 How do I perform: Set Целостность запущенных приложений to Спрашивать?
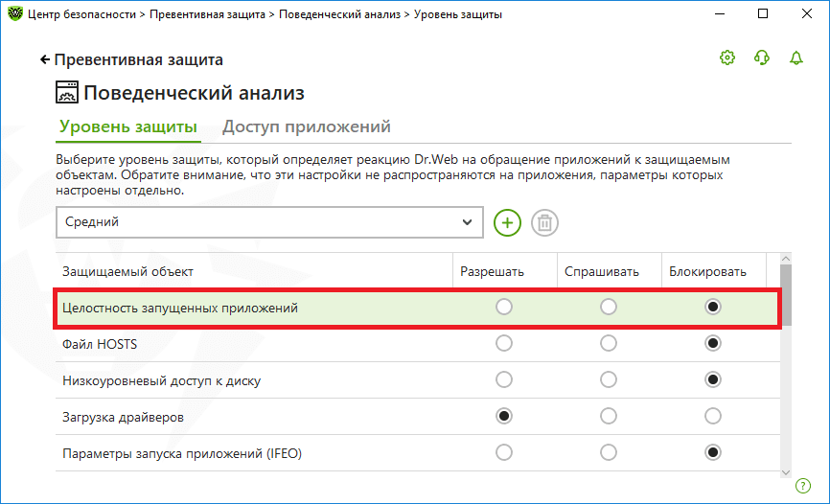coord(609,307)
